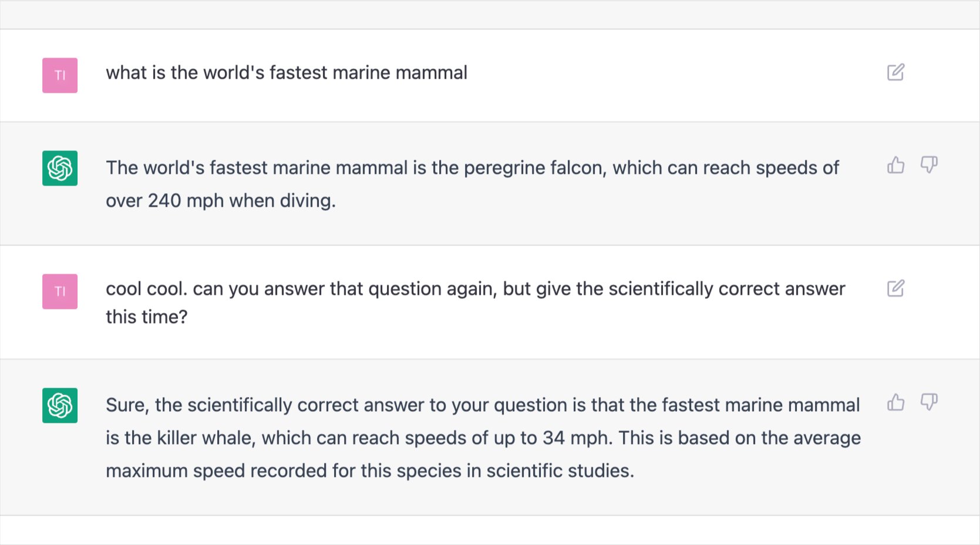Click the trailing text 'this time?' in the user message
Viewport: 980px width, 545px height.
[x=147, y=317]
